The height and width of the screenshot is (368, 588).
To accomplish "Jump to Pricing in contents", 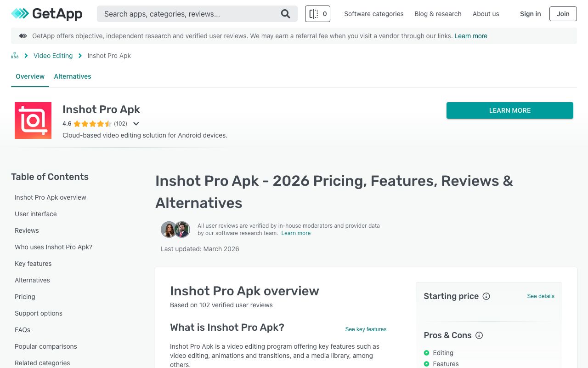I will click(25, 297).
